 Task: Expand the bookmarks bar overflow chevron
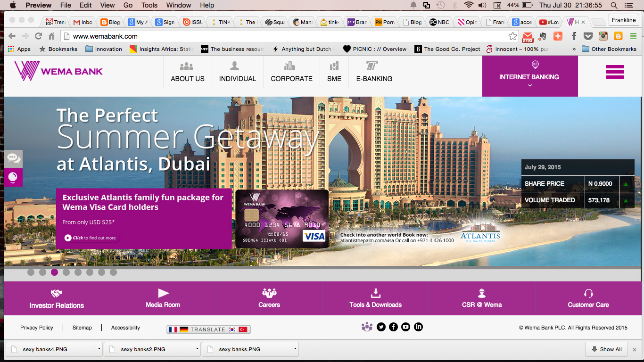(x=574, y=49)
